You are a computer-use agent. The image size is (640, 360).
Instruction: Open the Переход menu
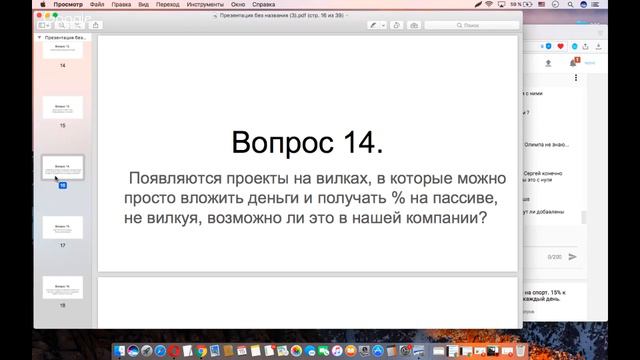tap(167, 4)
